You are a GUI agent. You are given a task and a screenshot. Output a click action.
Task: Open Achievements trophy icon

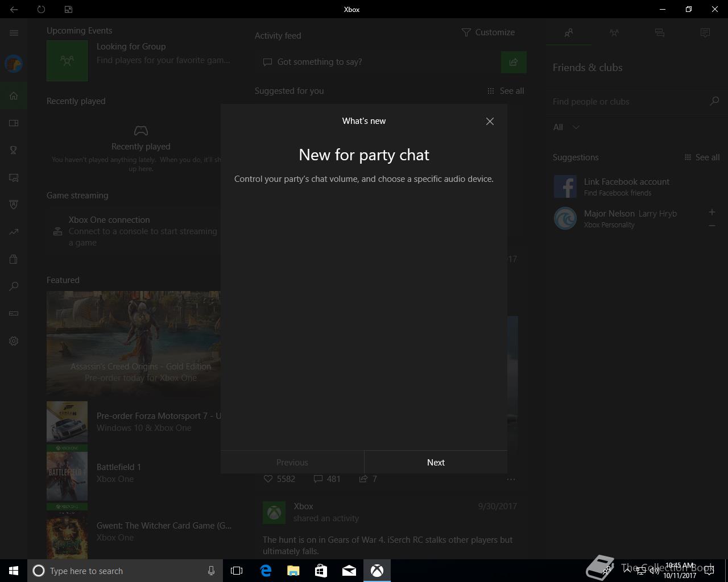pyautogui.click(x=14, y=150)
